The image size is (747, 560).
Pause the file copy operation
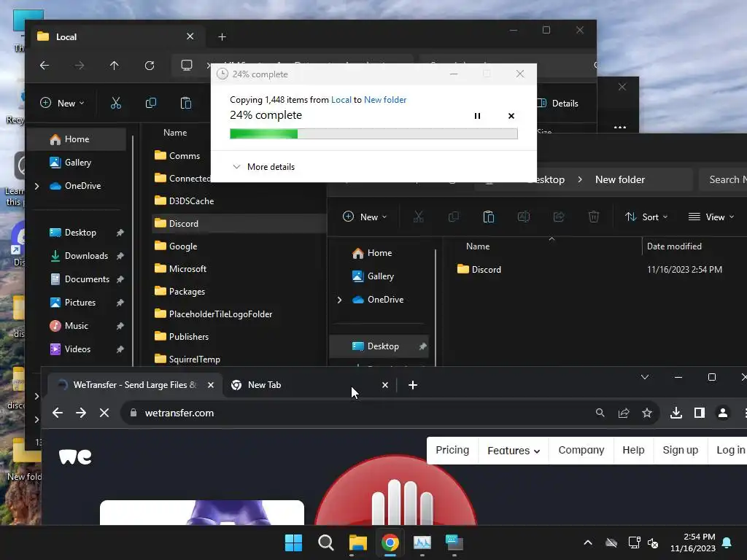[477, 116]
